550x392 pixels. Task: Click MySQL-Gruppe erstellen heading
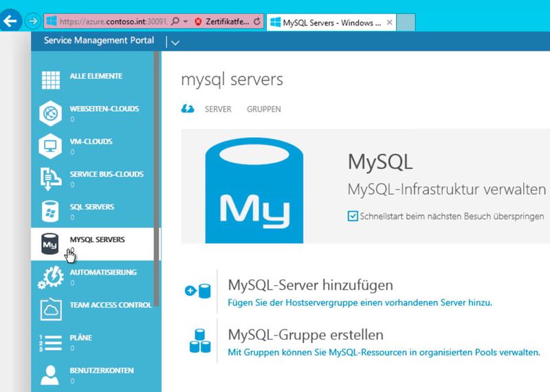305,335
